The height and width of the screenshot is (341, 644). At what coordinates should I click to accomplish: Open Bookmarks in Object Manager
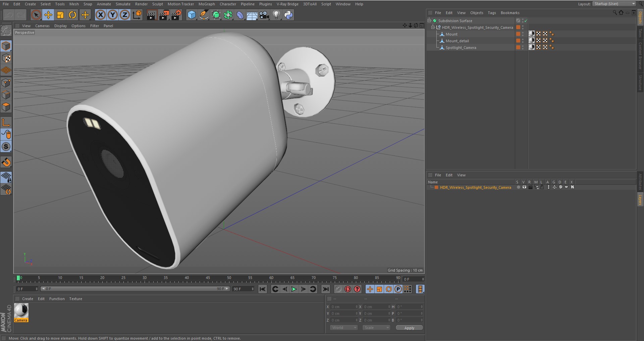[510, 13]
